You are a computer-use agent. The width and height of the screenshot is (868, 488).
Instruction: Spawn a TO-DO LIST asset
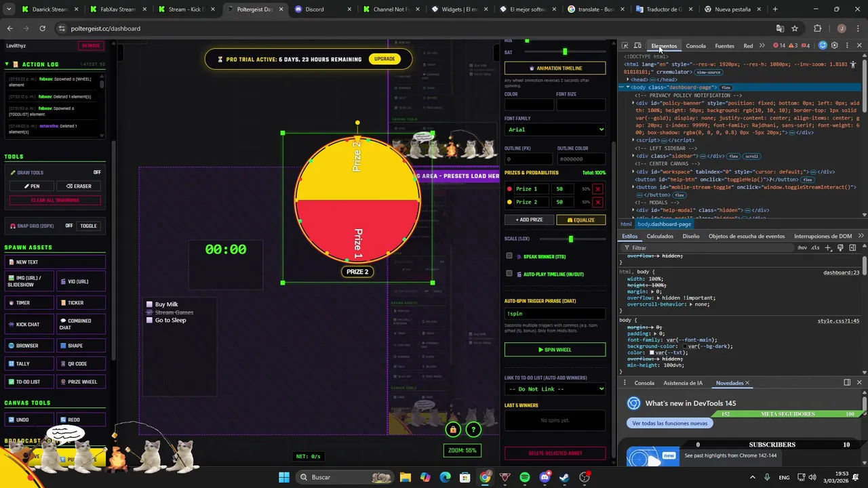pyautogui.click(x=29, y=382)
